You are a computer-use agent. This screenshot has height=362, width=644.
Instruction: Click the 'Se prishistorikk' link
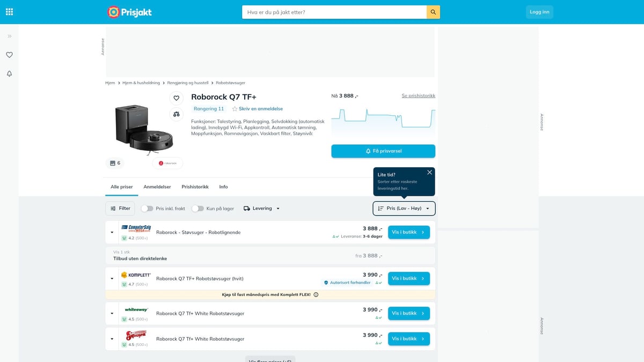click(x=419, y=95)
